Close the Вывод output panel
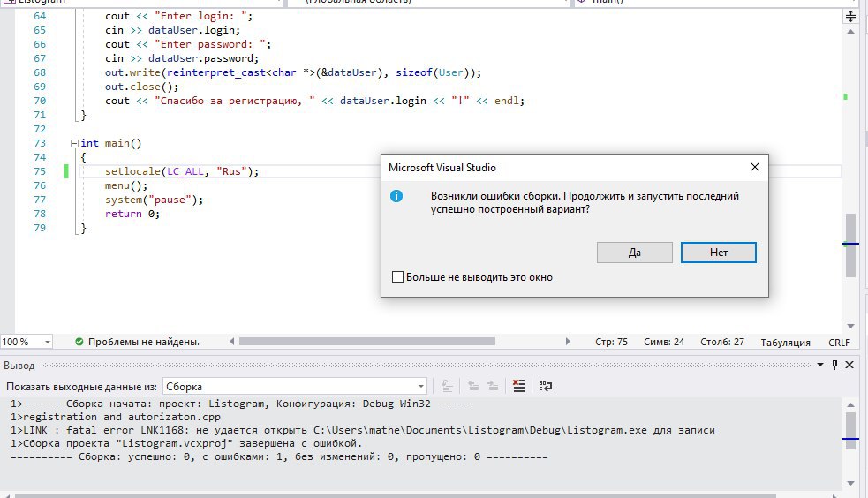The height and width of the screenshot is (498, 868). (849, 365)
